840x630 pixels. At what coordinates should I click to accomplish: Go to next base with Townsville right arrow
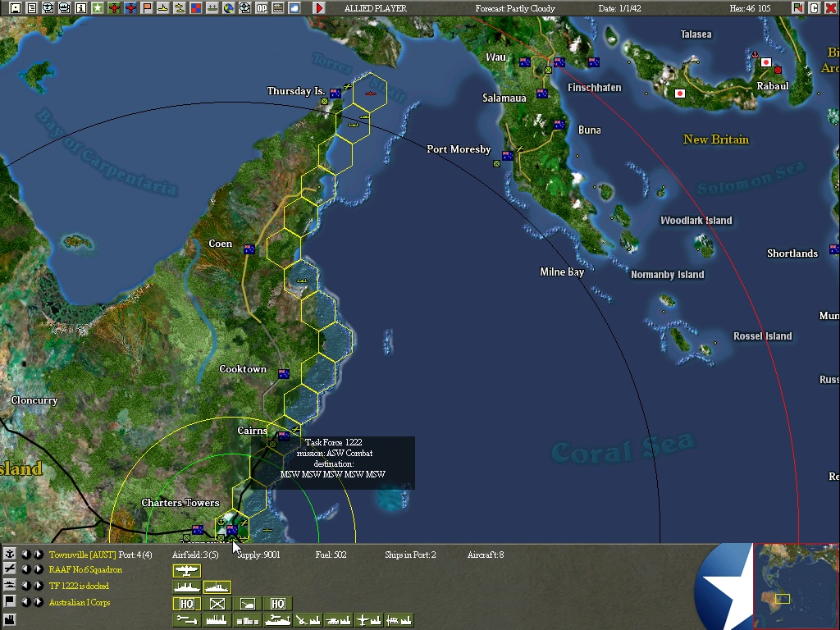38,554
